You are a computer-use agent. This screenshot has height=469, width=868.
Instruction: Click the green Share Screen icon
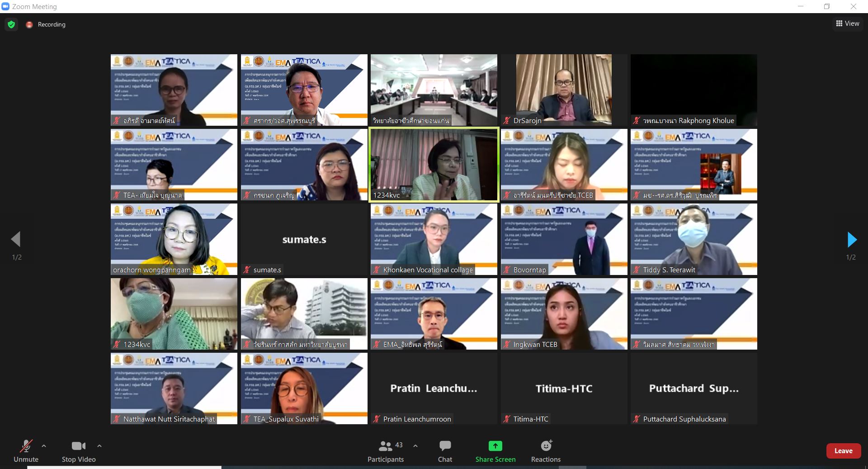[495, 446]
